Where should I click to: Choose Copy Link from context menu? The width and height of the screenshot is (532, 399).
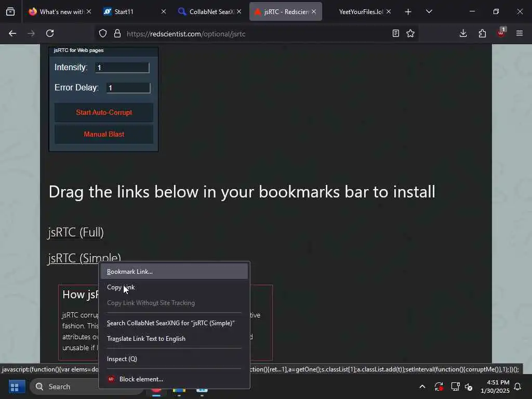[175, 287]
